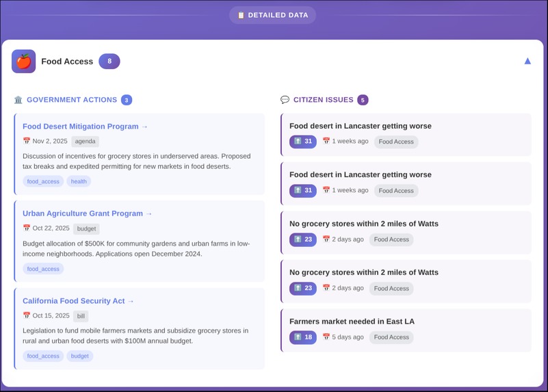
Task: Click the agenda type tag
Action: pyautogui.click(x=86, y=142)
